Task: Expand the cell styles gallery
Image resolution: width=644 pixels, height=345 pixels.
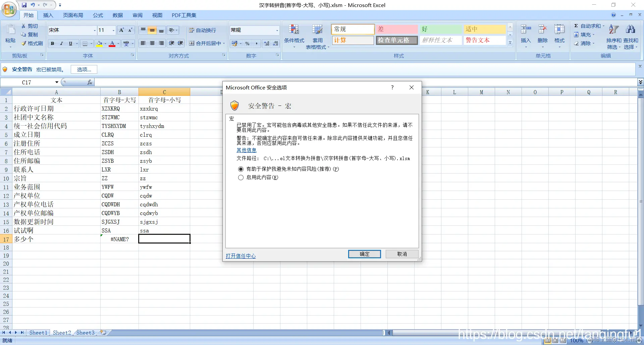Action: click(510, 43)
